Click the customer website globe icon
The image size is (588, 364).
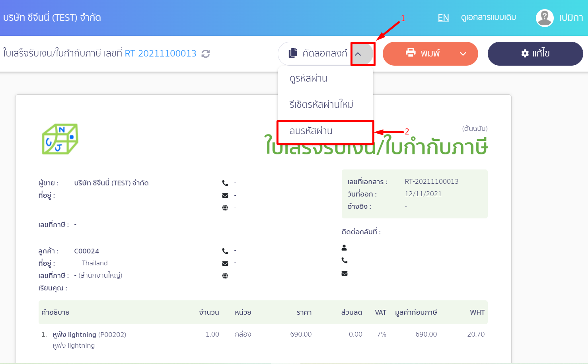[x=225, y=276]
